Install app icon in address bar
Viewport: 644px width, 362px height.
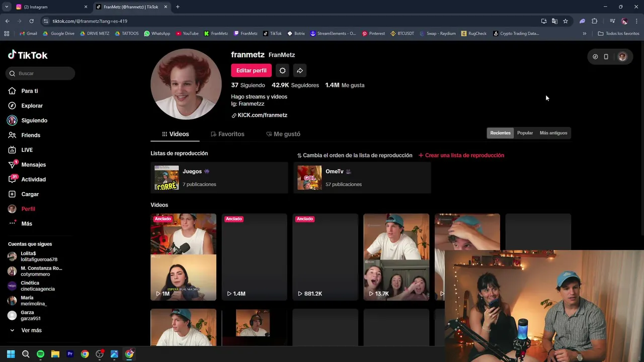click(544, 21)
